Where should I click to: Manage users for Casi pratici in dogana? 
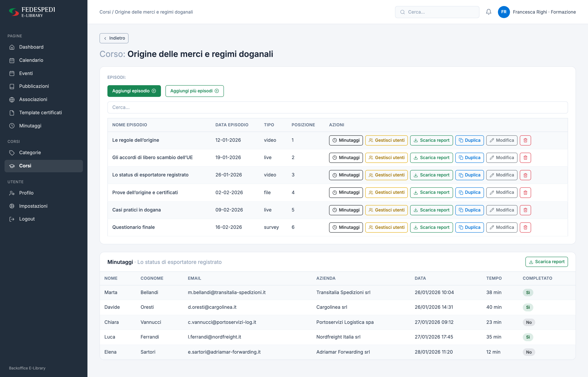386,210
